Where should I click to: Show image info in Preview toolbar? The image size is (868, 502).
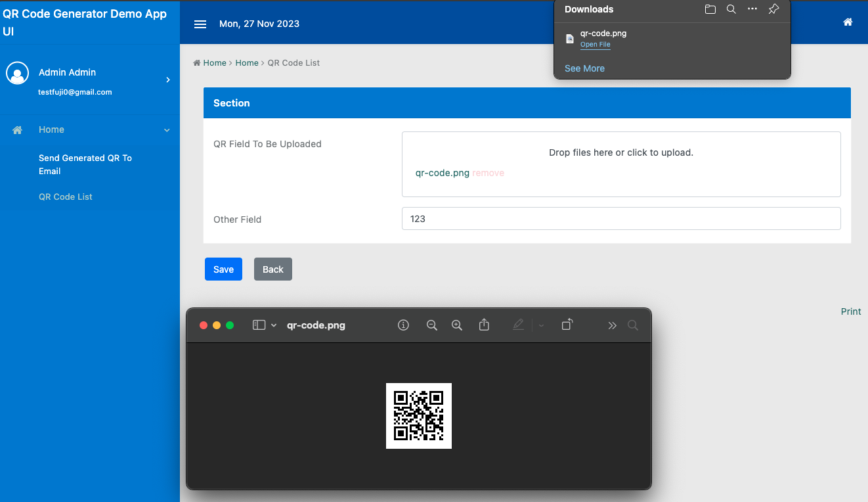click(404, 325)
